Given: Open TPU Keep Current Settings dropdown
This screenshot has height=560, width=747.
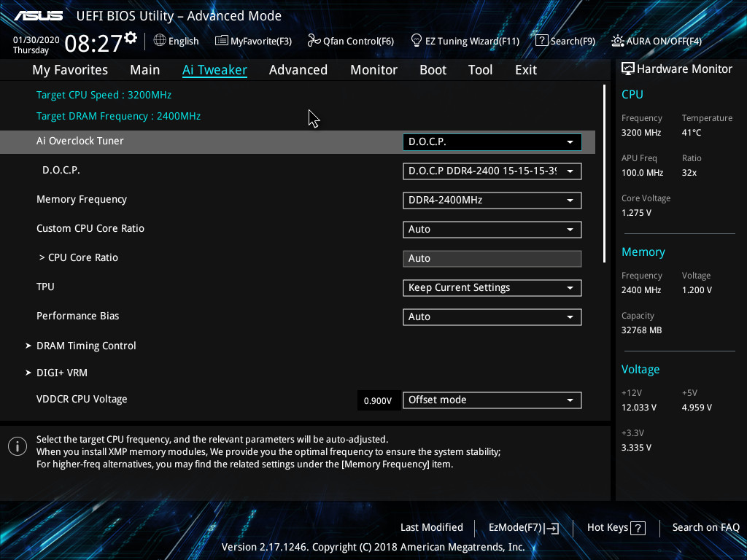Looking at the screenshot, I should click(x=492, y=287).
